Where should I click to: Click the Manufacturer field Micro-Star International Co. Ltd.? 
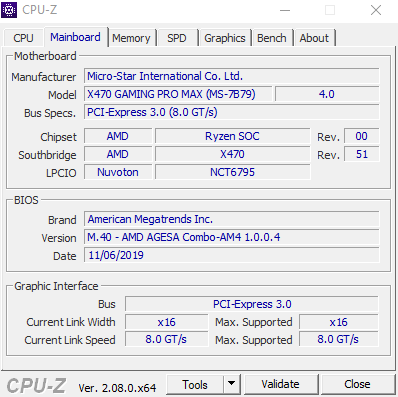pos(232,76)
